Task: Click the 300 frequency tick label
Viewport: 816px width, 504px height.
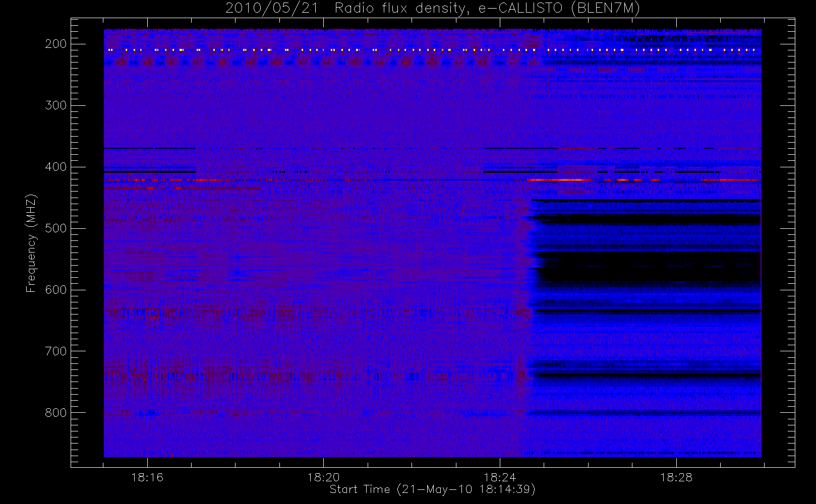Action: (56, 105)
